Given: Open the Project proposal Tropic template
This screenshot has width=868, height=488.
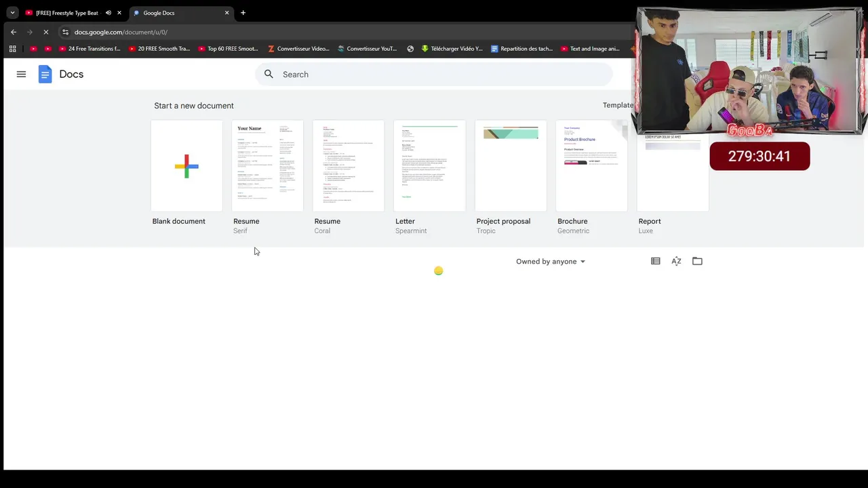Looking at the screenshot, I should (511, 166).
